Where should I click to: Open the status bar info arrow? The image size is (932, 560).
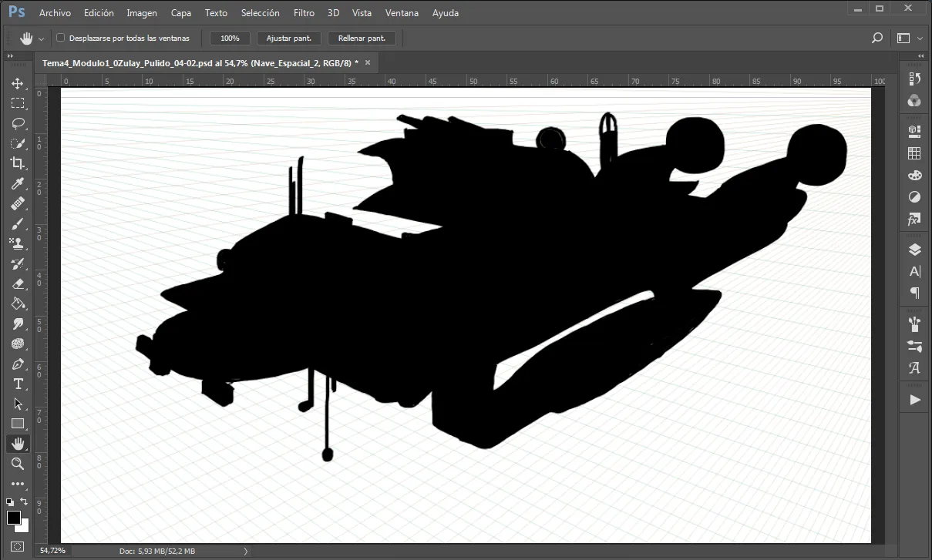(x=246, y=552)
